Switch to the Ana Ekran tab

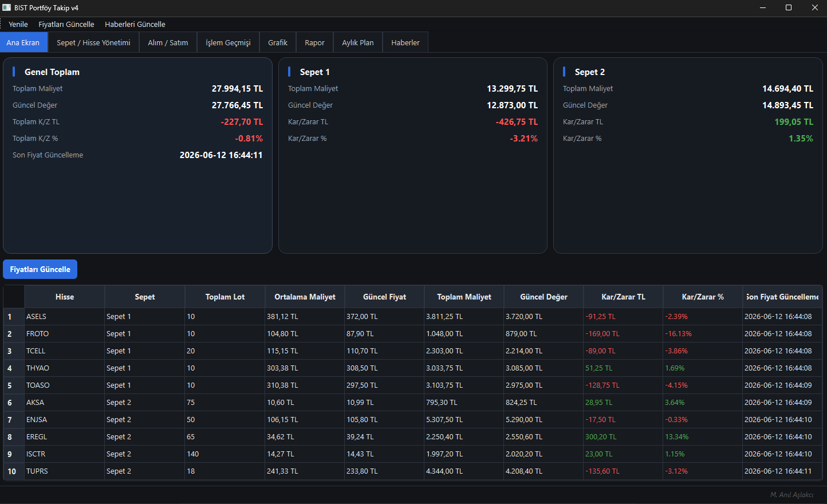23,42
